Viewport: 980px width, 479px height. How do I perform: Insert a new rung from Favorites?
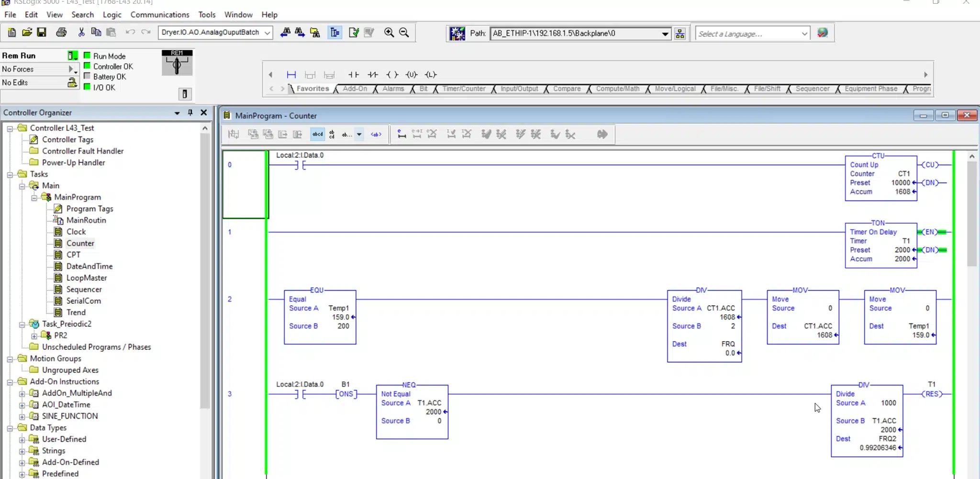coord(291,75)
